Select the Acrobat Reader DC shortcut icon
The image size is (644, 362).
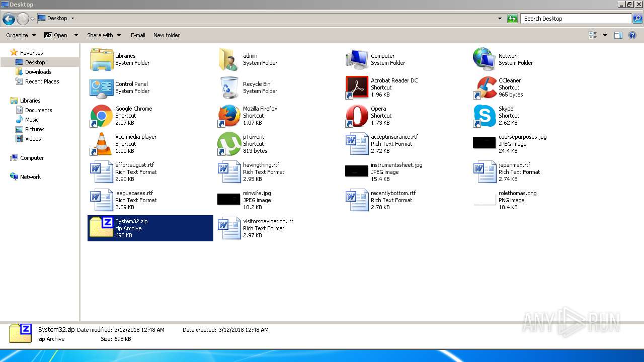click(x=357, y=87)
